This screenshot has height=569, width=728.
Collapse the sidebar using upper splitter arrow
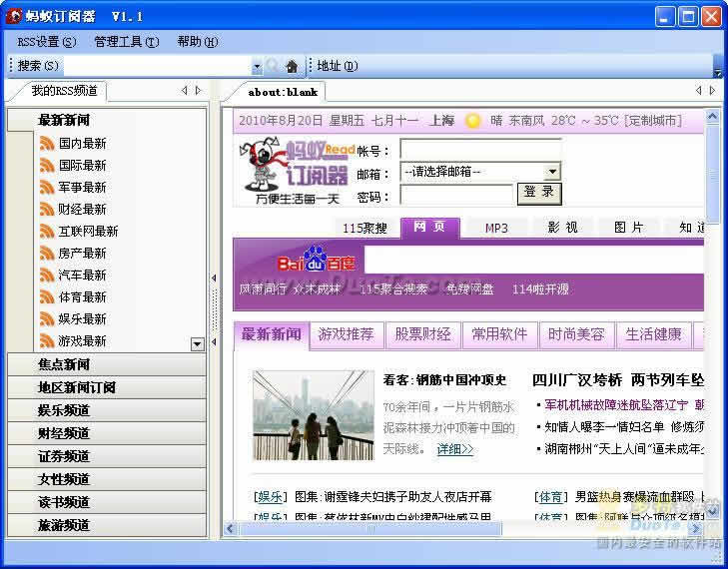tap(214, 278)
